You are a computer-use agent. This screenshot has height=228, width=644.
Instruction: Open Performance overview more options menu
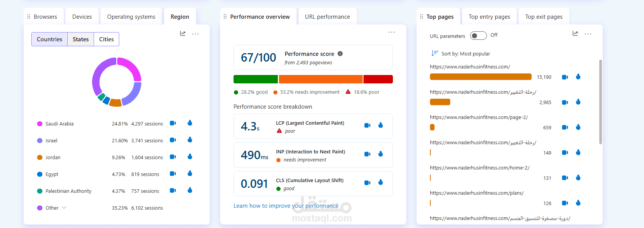tap(392, 32)
